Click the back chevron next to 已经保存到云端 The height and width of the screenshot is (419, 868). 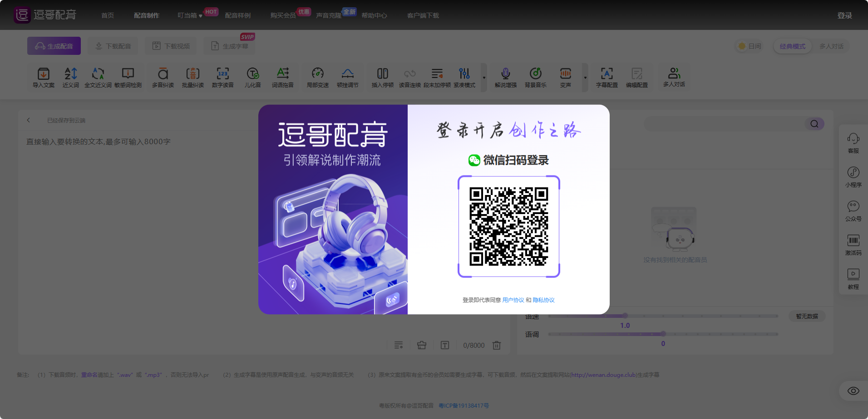(x=29, y=120)
